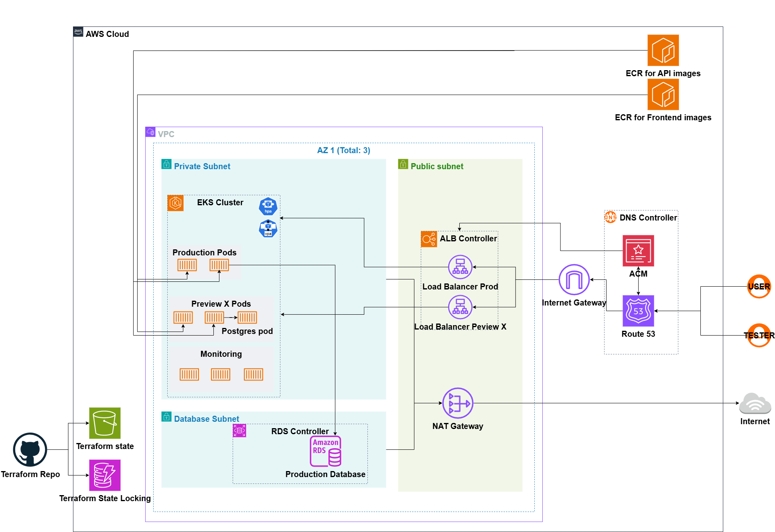Select the ECR for Frontend images icon
Screen dimensions: 775x532
[x=663, y=94]
